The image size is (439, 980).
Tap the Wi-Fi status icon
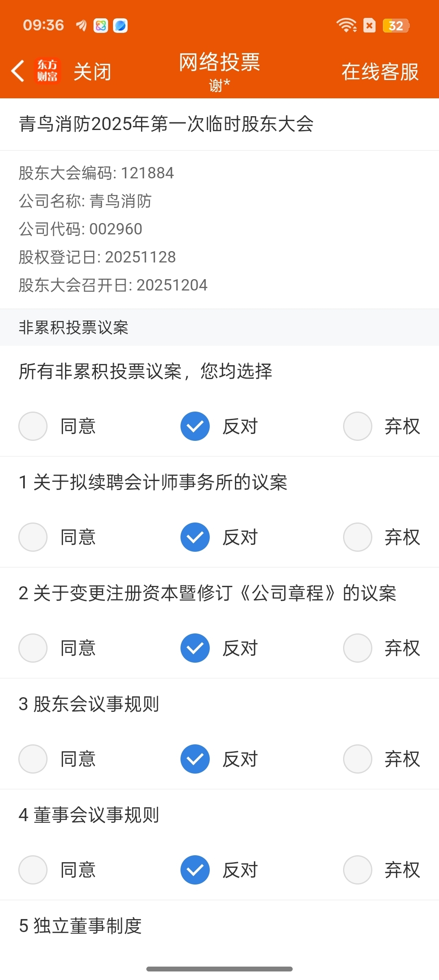click(x=346, y=25)
